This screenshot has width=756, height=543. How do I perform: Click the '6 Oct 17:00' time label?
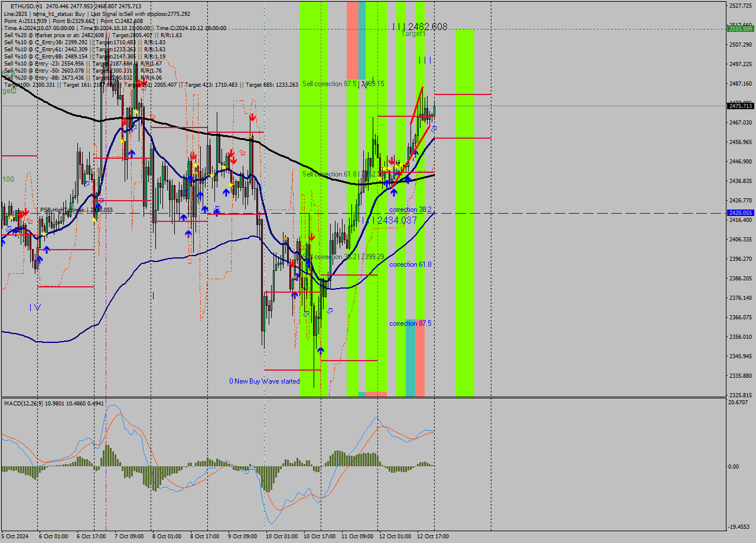coord(90,537)
